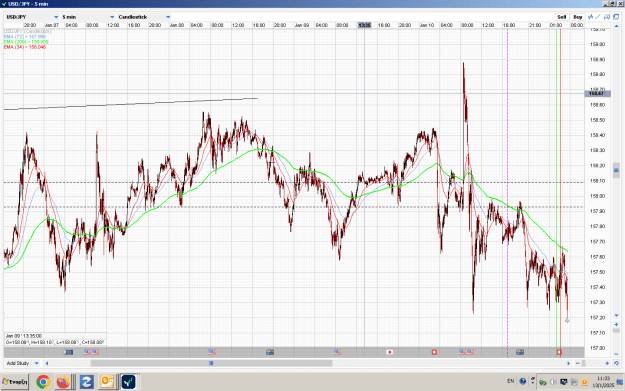The width and height of the screenshot is (625, 391).
Task: Click the highlighted 13:35 time label
Action: pyautogui.click(x=364, y=25)
